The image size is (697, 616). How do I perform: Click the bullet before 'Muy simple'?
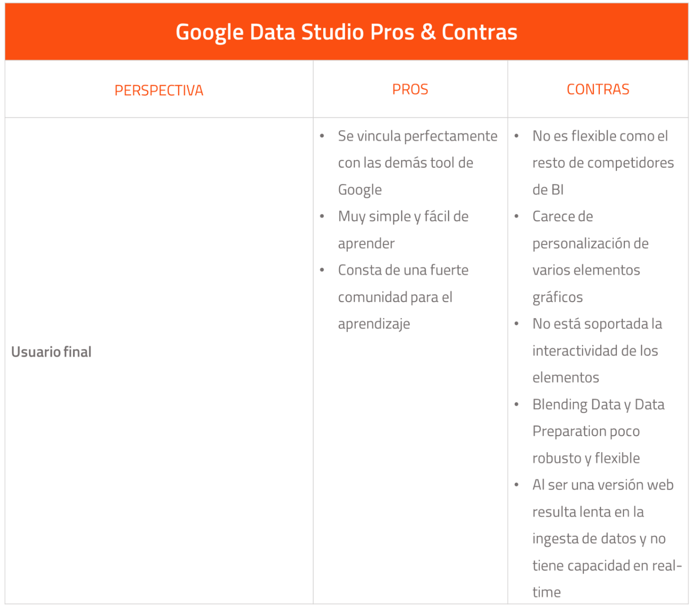click(322, 216)
